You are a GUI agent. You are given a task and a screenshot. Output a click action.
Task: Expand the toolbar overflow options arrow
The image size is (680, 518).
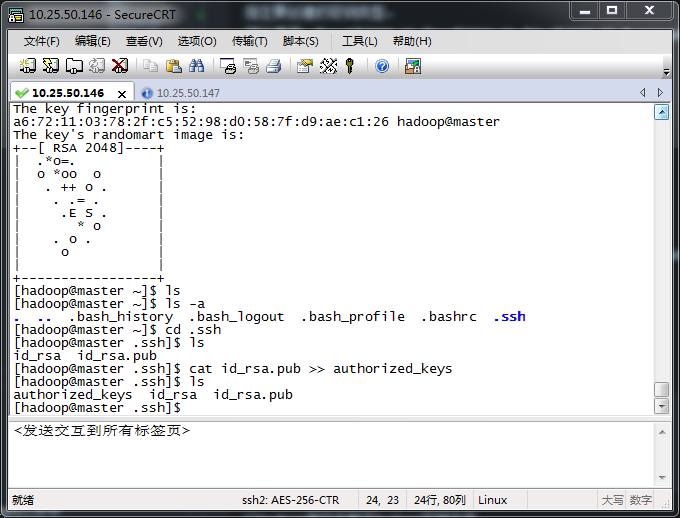(x=666, y=72)
